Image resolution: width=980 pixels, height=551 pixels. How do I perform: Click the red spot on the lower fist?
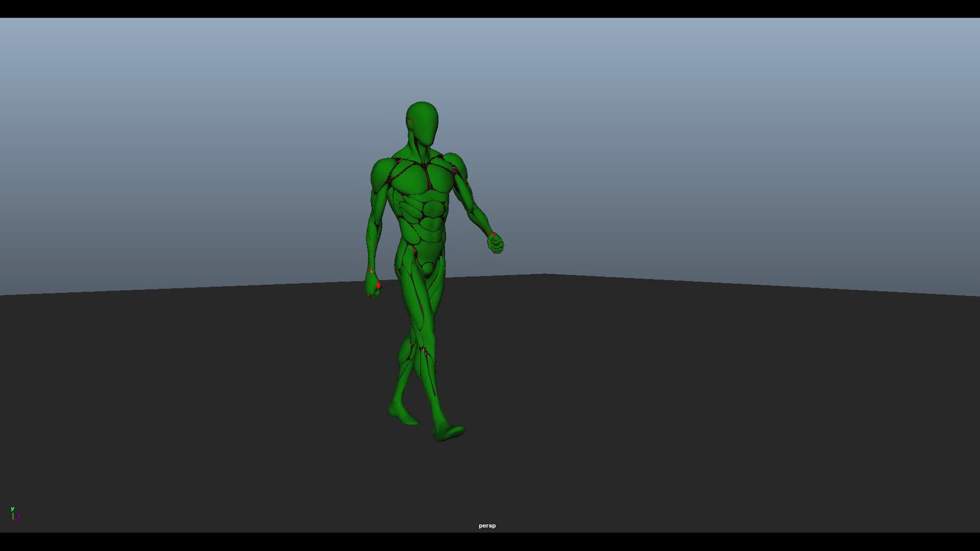(379, 285)
